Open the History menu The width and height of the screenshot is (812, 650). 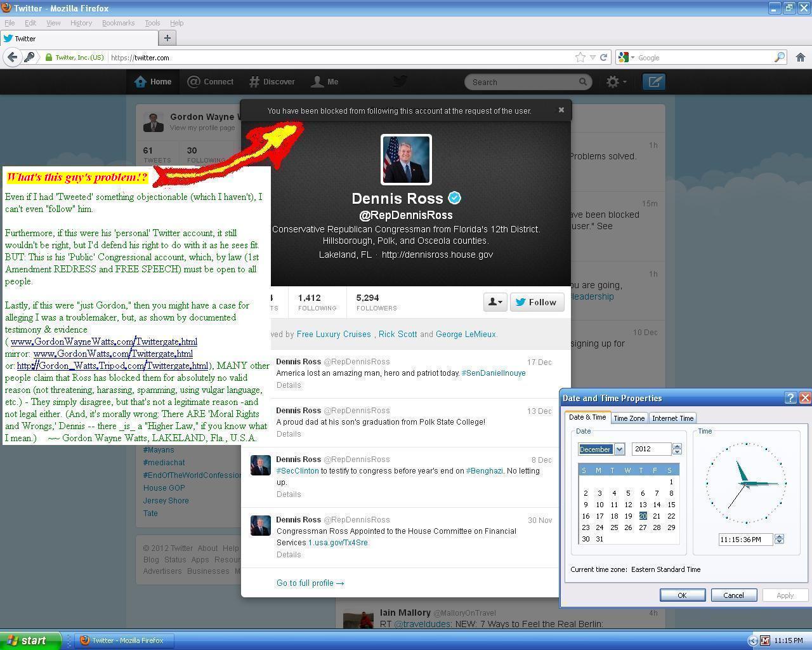tap(81, 23)
